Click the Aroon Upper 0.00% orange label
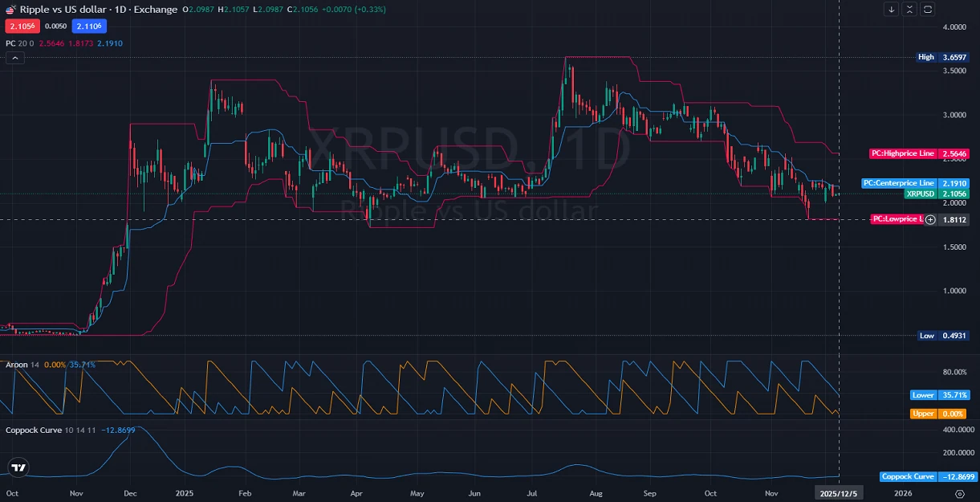 pyautogui.click(x=924, y=414)
